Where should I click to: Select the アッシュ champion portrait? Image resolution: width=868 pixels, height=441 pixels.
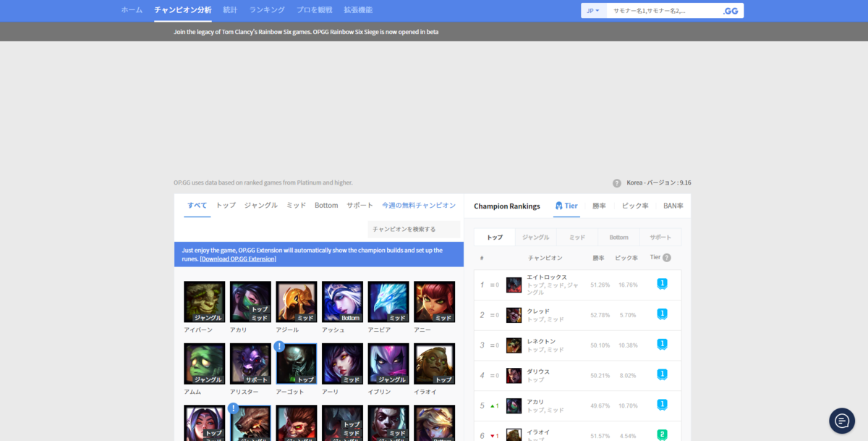(x=342, y=302)
